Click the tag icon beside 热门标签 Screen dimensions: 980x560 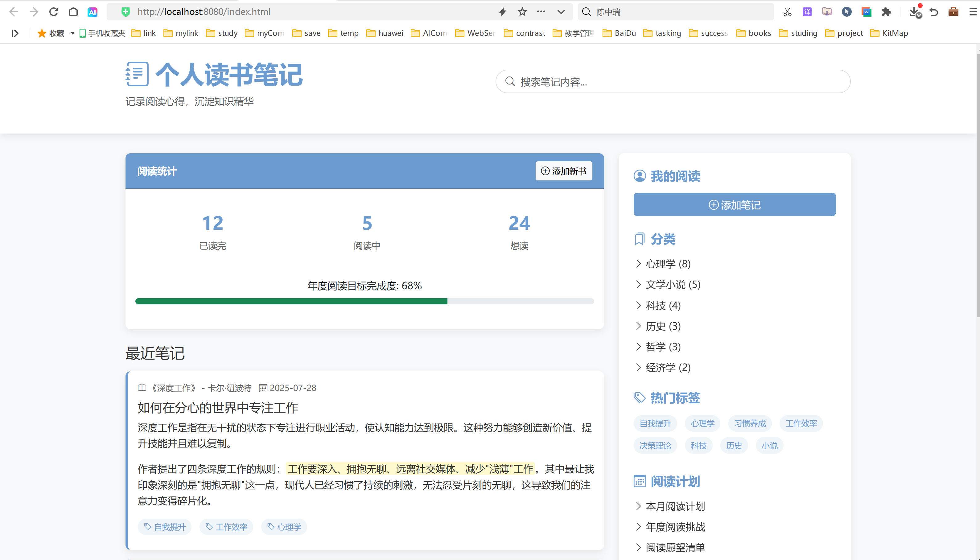(639, 398)
